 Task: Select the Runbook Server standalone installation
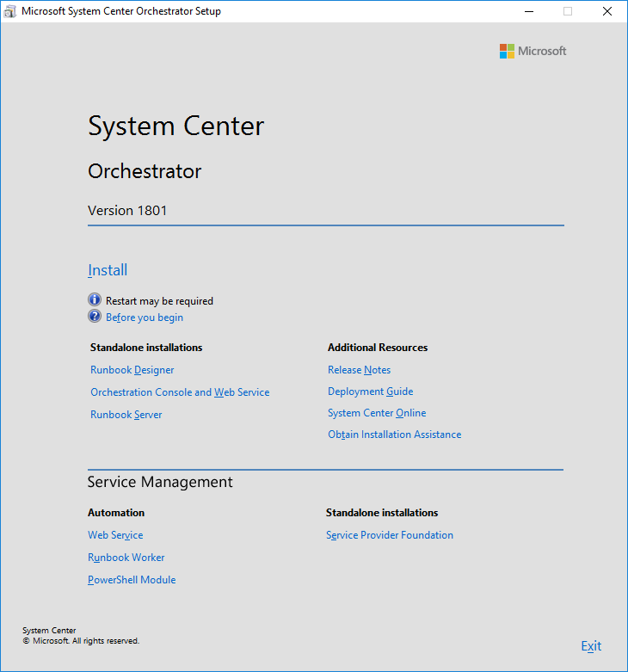click(126, 414)
